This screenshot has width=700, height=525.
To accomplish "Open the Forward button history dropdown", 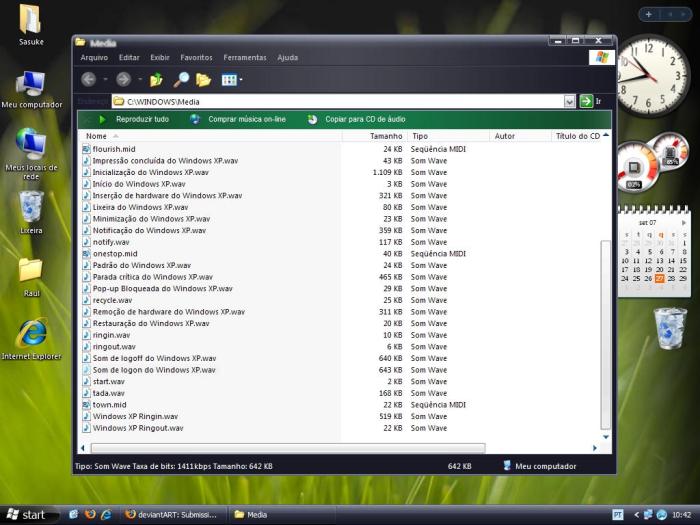I will click(x=140, y=79).
